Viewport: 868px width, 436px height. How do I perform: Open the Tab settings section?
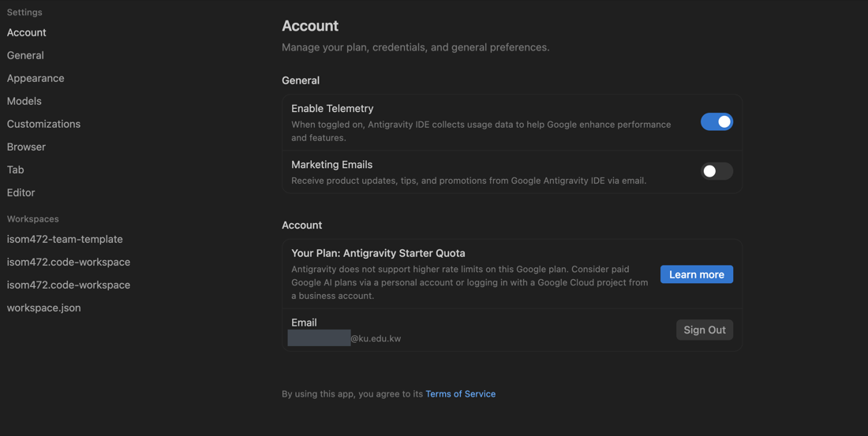pyautogui.click(x=16, y=170)
